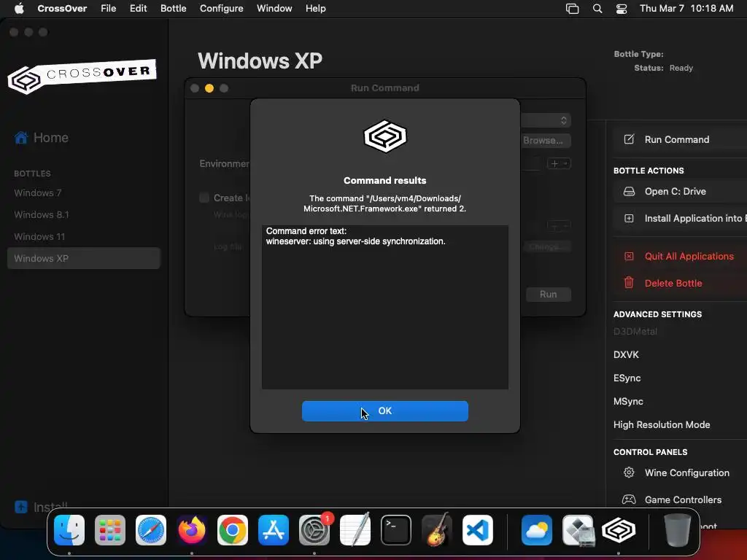Screen dimensions: 747x560
Task: Open App Store from the Dock
Action: click(x=274, y=530)
